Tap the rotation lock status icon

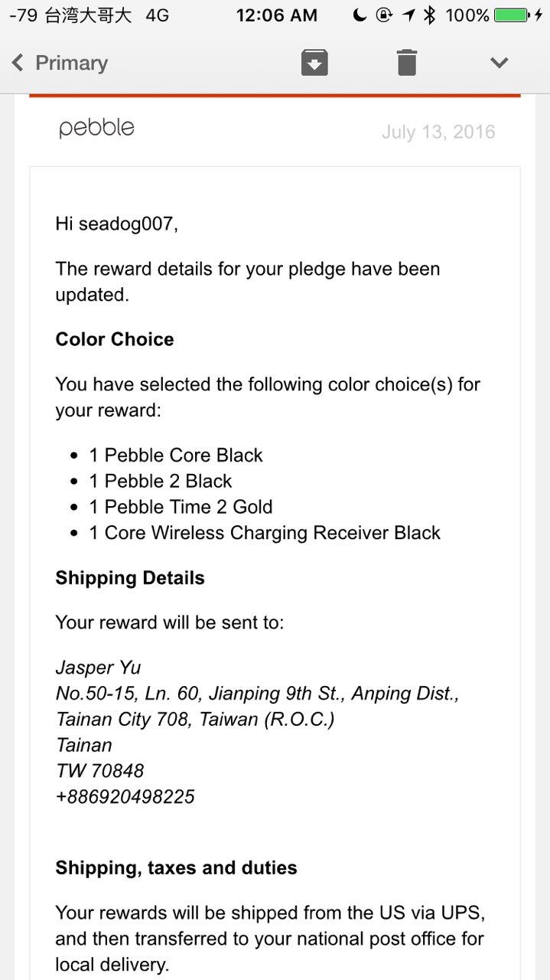[x=384, y=15]
